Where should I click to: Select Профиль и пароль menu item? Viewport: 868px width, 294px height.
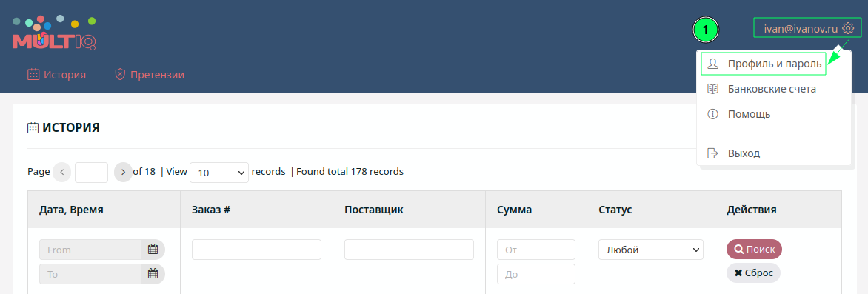point(763,64)
